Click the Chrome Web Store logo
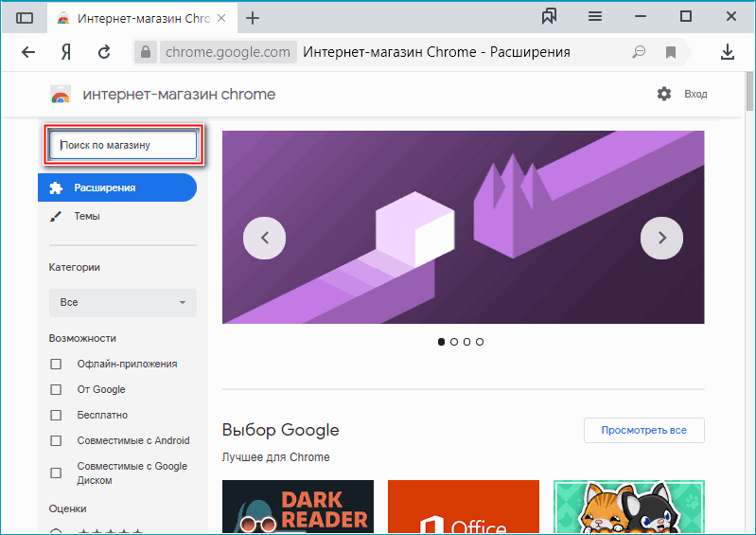Viewport: 756px width, 535px height. pos(61,94)
